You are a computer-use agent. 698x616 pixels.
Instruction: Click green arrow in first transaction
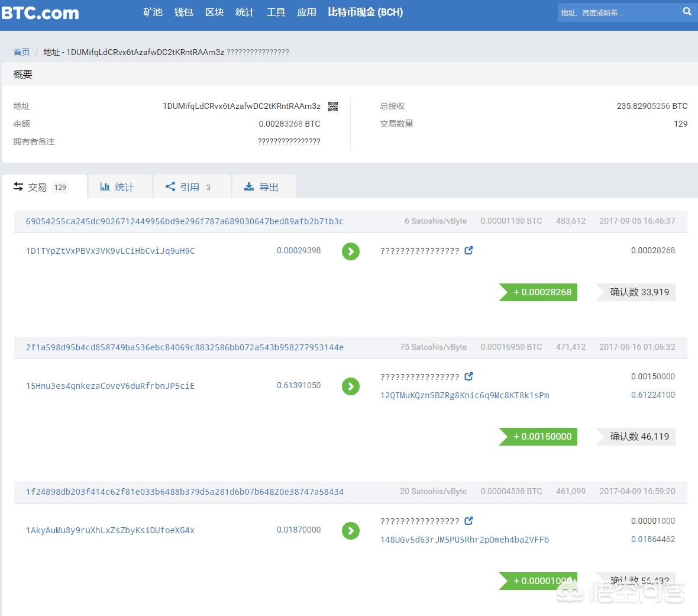pos(351,251)
